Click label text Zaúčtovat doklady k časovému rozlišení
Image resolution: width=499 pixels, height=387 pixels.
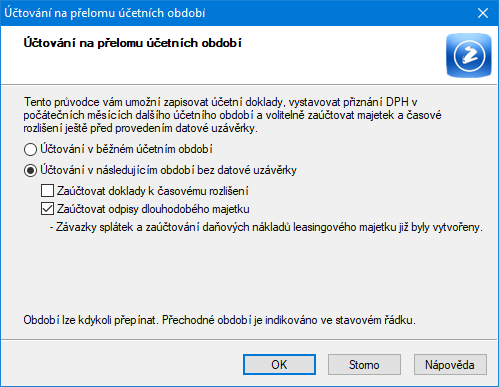[153, 191]
